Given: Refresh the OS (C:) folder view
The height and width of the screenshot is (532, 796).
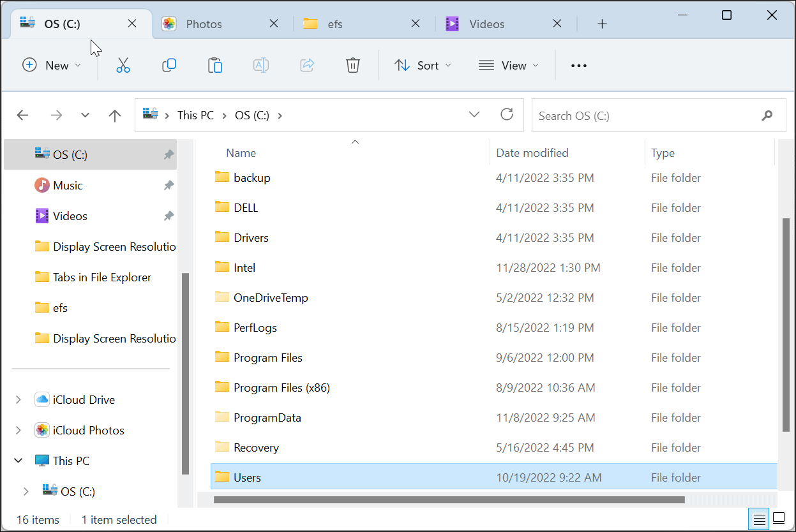Looking at the screenshot, I should (507, 114).
